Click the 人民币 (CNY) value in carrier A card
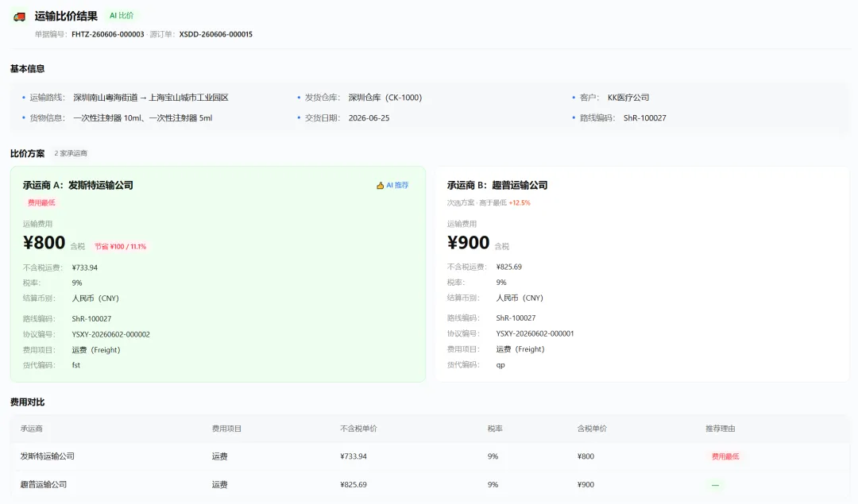Viewport: 858px width, 504px height. (95, 298)
